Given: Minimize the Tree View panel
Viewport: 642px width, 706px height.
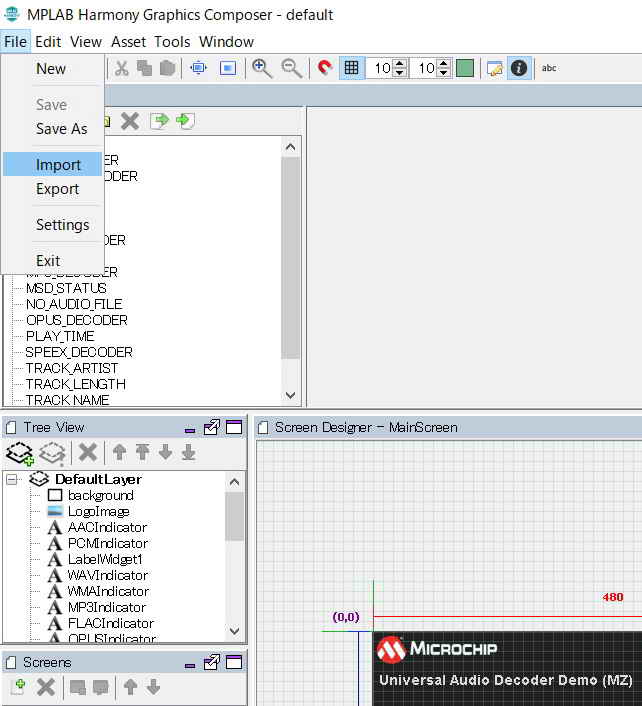Looking at the screenshot, I should 190,430.
